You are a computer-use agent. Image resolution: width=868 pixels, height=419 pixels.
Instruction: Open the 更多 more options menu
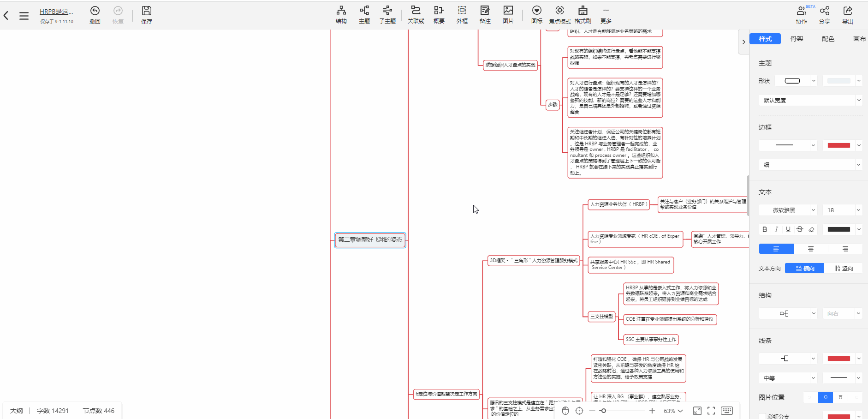(606, 15)
